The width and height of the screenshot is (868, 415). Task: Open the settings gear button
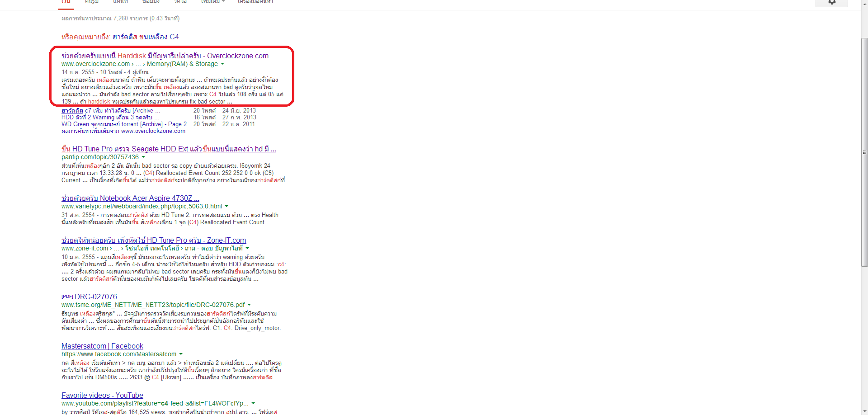831,2
